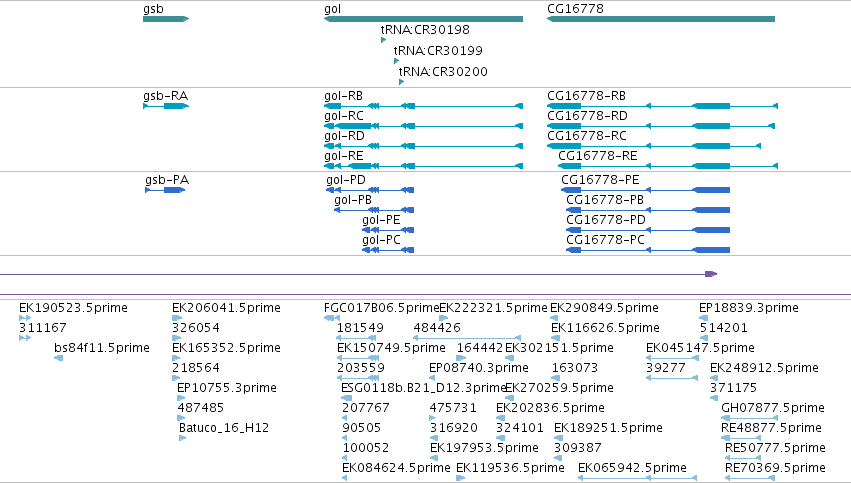Viewport: 851px width, 483px height.
Task: Click the CG16778-PB protein label
Action: [605, 200]
